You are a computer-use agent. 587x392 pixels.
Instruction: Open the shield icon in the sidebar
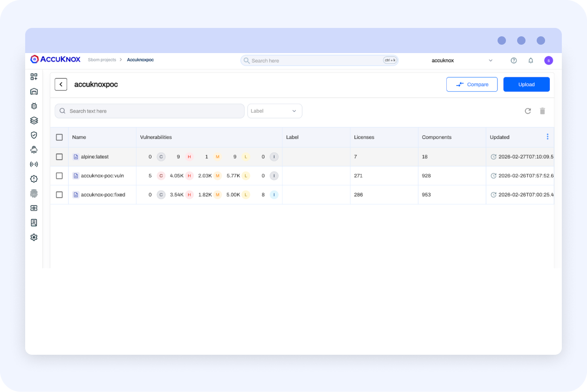coord(34,135)
